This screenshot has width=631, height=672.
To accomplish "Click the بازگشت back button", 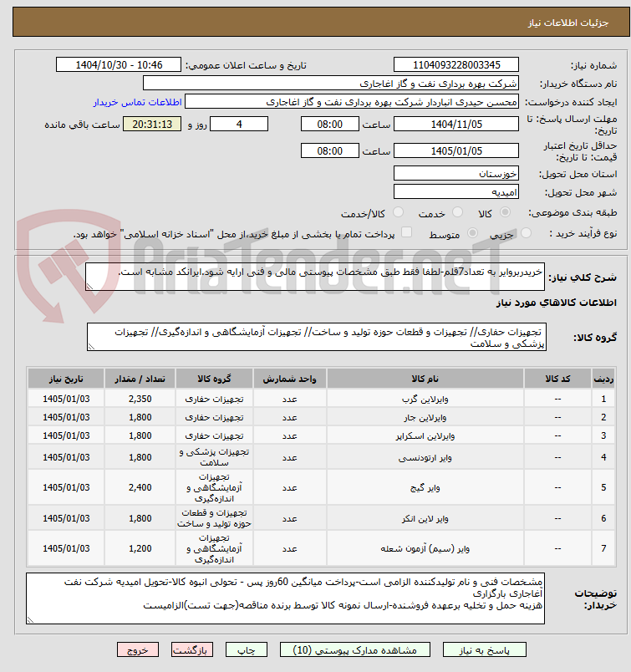I will coord(191,649).
